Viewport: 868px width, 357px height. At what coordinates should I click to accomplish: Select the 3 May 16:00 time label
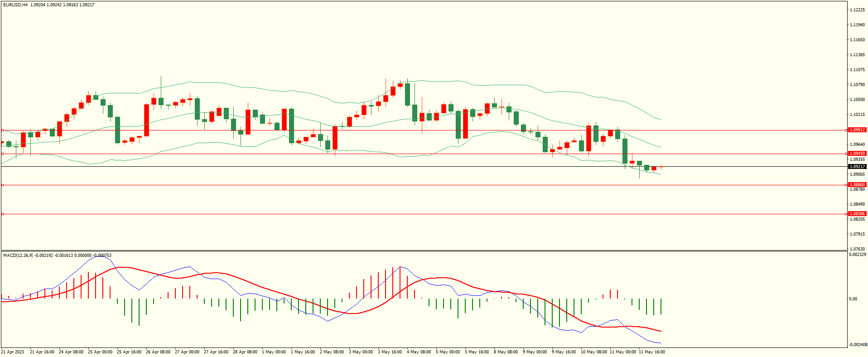(x=390, y=352)
